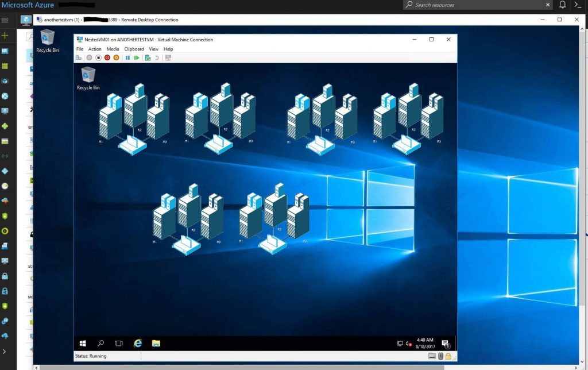This screenshot has width=588, height=370.
Task: Open the Action menu
Action: click(x=95, y=49)
